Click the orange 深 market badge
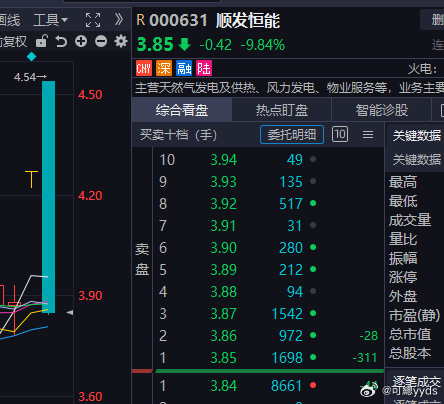Viewport: 444px width, 404px height. click(164, 69)
